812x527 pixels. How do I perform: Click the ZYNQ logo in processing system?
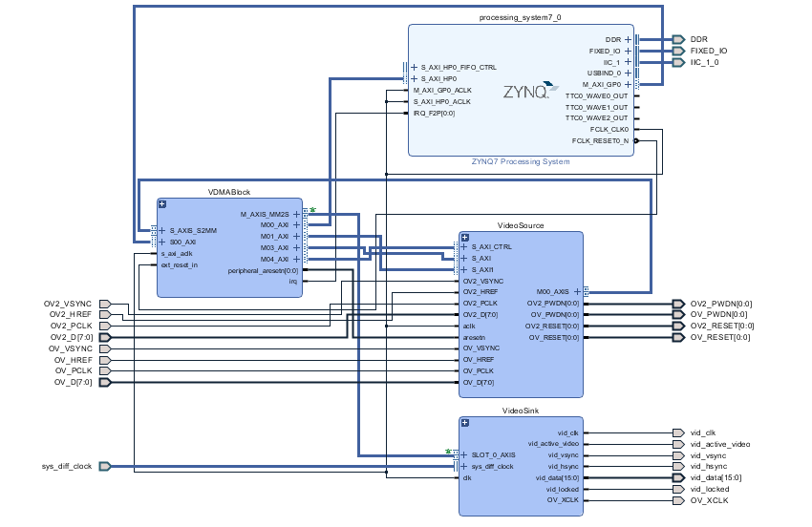(531, 91)
